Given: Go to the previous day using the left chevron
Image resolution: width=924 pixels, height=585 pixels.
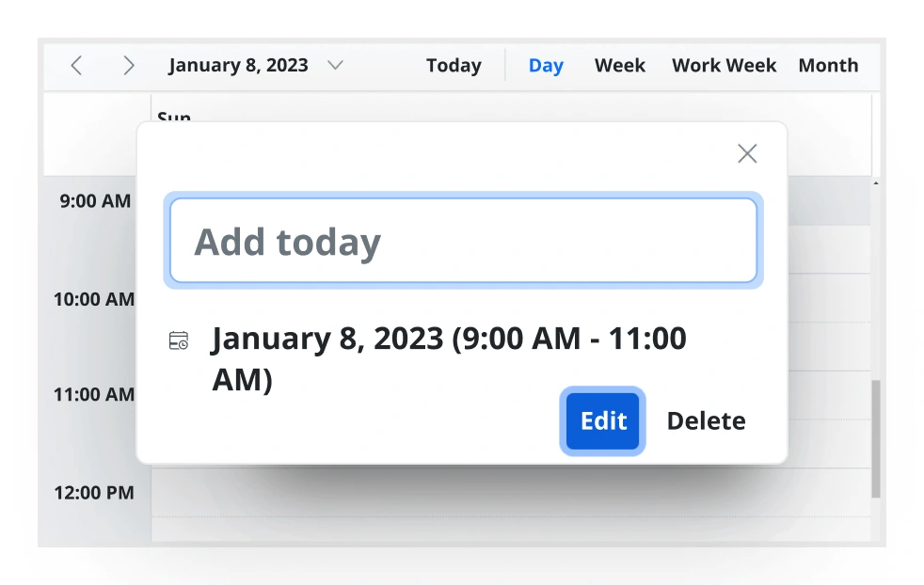Looking at the screenshot, I should point(76,65).
